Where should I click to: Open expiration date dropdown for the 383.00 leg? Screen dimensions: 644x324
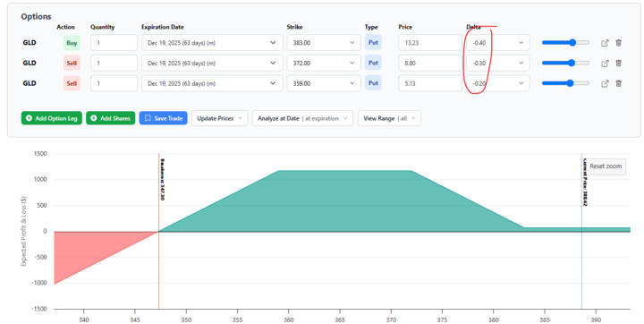tap(212, 43)
